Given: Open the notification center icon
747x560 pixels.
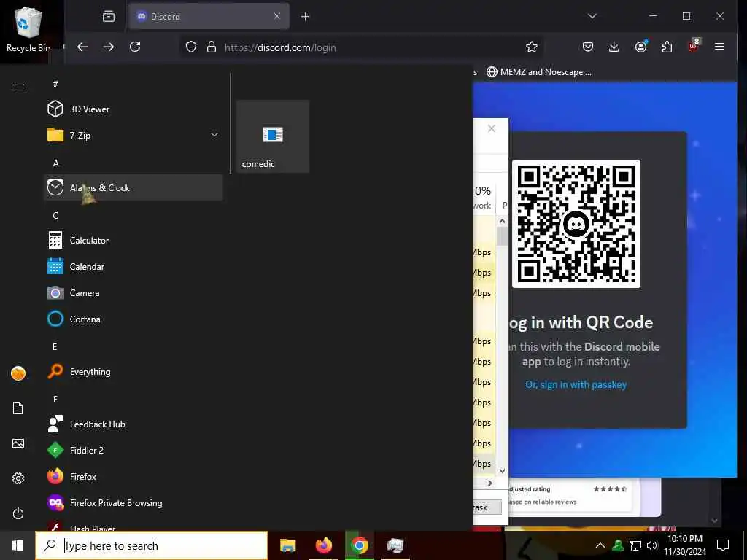Looking at the screenshot, I should point(723,545).
